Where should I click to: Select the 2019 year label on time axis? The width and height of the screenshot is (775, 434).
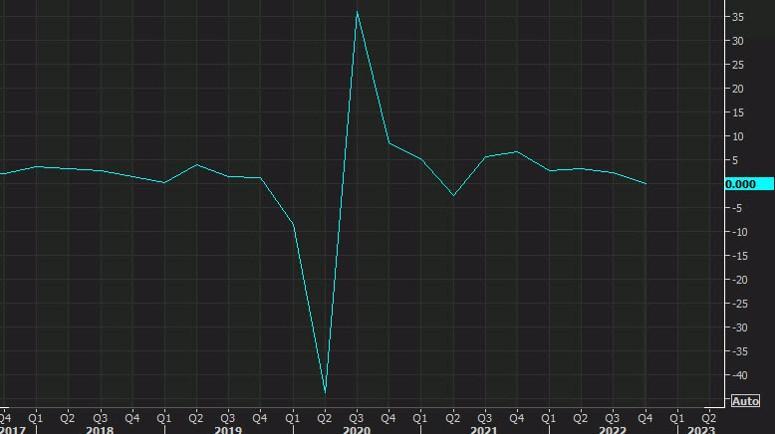229,429
